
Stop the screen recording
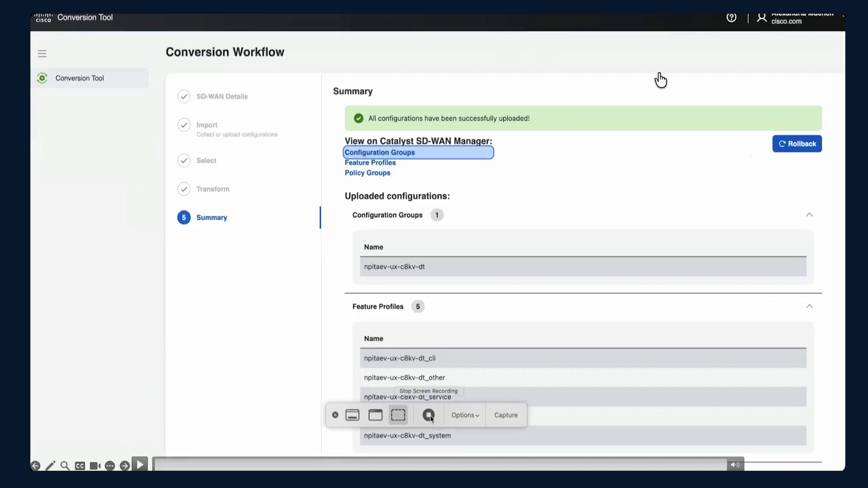tap(428, 415)
